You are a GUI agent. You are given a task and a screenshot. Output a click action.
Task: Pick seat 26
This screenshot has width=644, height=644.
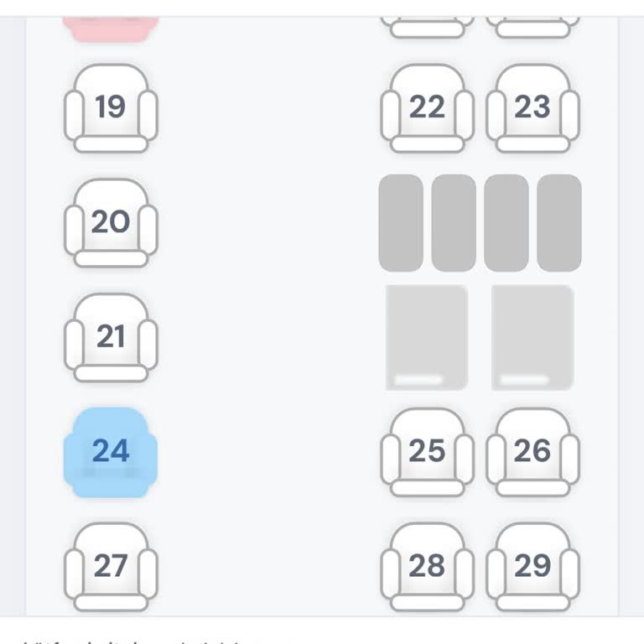coord(532,452)
